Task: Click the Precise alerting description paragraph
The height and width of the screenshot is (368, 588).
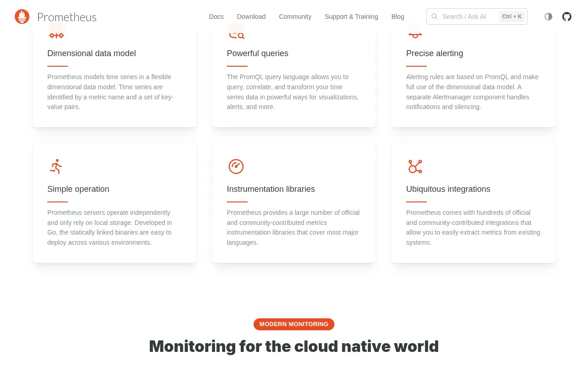Action: 472,92
